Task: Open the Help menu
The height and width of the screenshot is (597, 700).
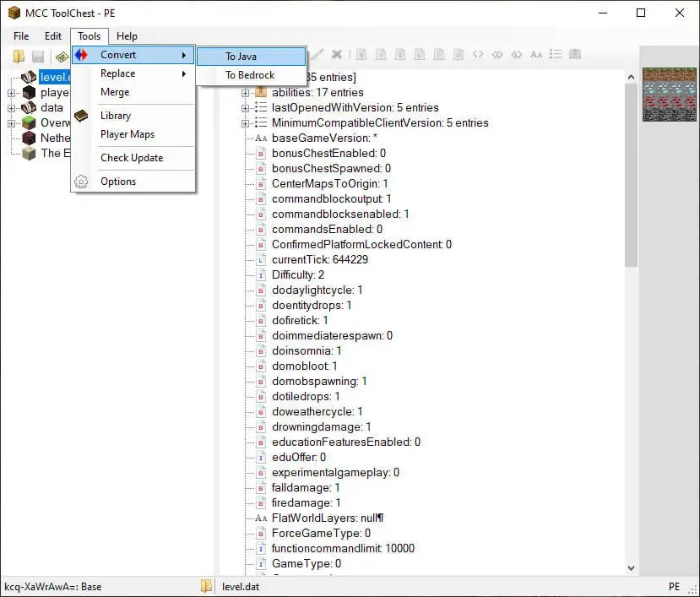Action: click(127, 36)
